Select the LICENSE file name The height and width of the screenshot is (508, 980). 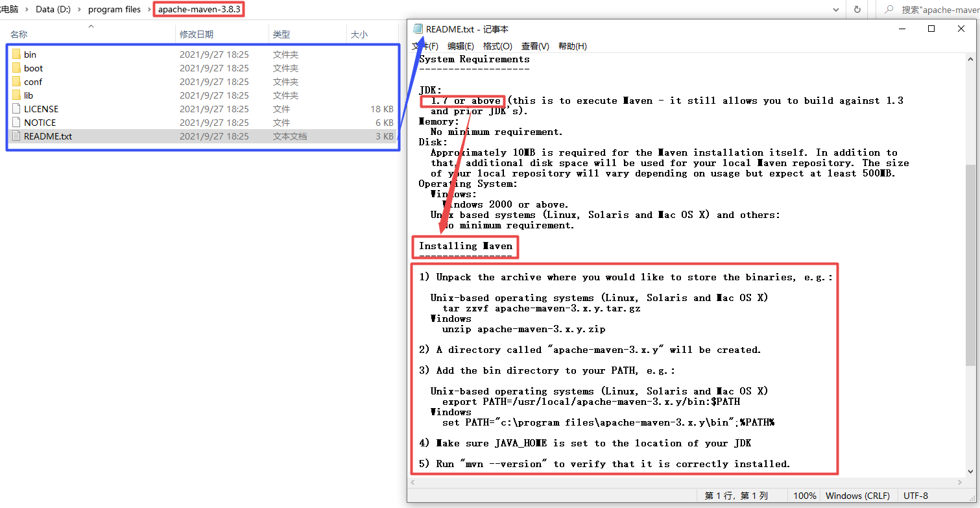pos(41,109)
